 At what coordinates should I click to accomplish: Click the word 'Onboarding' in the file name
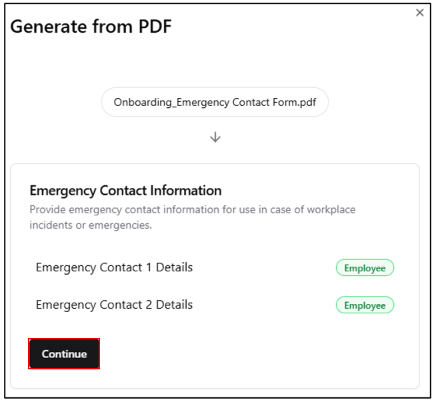coord(142,102)
